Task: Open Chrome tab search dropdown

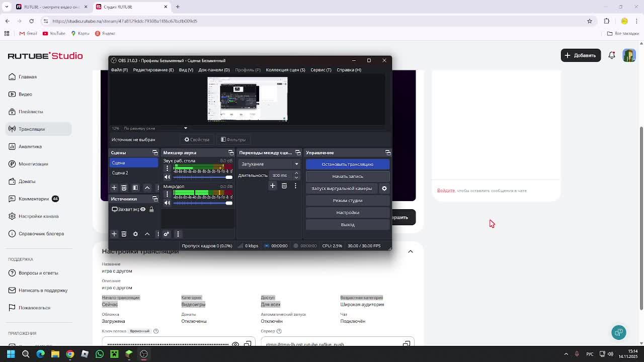Action: click(7, 7)
